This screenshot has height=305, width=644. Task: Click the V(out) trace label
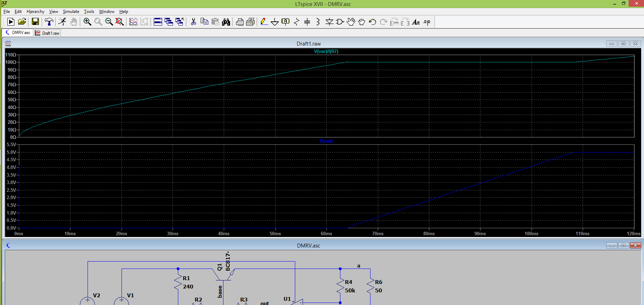(x=326, y=141)
